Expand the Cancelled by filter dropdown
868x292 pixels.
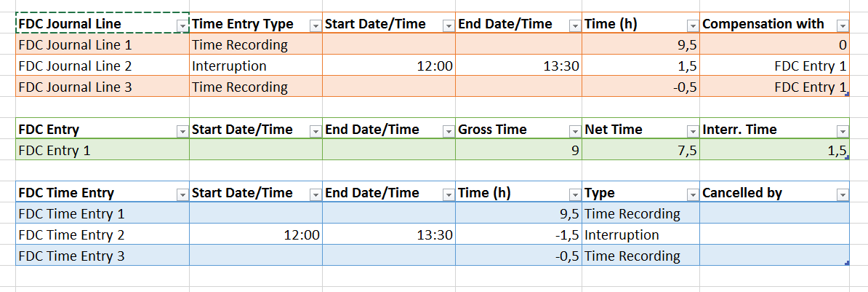(843, 194)
